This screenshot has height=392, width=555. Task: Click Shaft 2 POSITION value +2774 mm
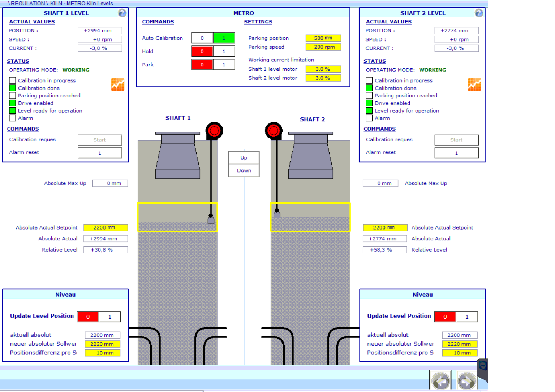pos(456,31)
